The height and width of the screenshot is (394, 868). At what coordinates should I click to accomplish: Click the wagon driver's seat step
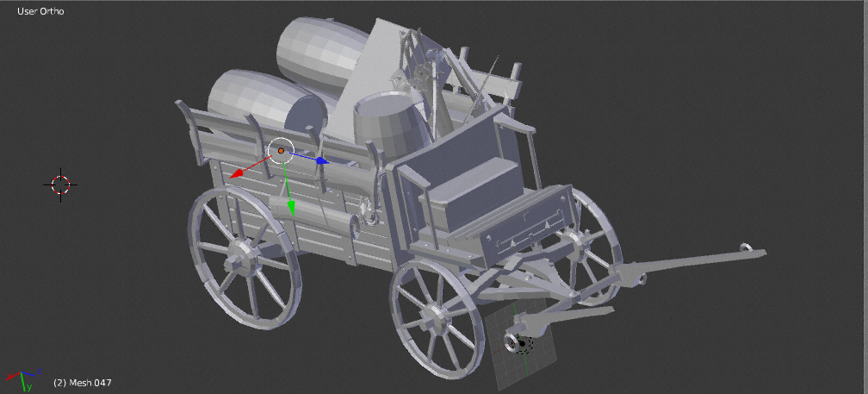point(469,185)
